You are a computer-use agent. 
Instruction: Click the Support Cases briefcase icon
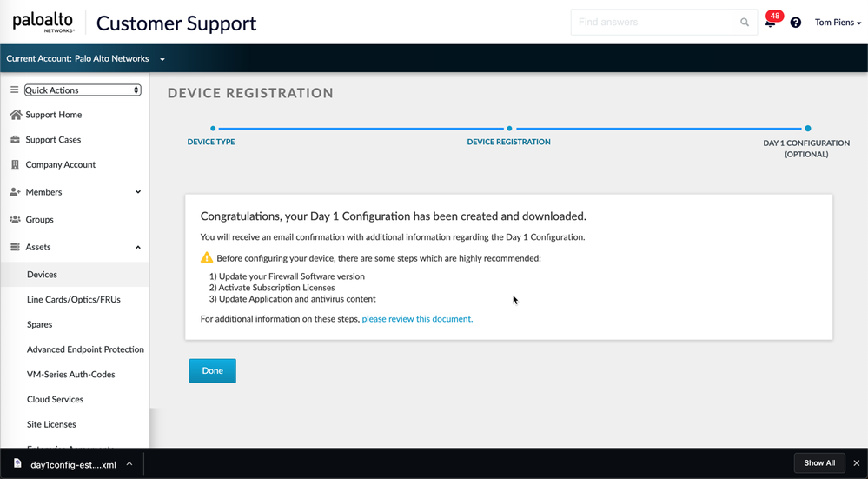coord(15,140)
